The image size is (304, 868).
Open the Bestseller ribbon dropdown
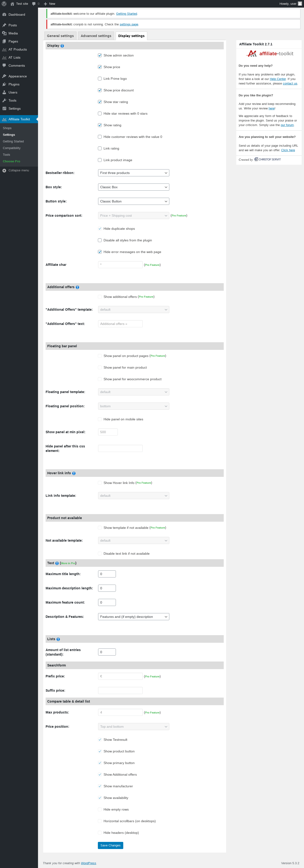(133, 173)
